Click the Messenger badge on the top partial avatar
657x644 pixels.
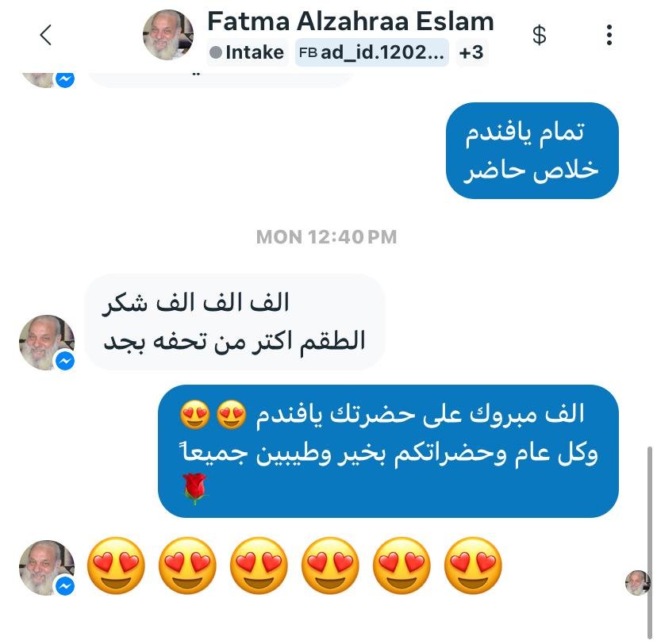[x=65, y=79]
